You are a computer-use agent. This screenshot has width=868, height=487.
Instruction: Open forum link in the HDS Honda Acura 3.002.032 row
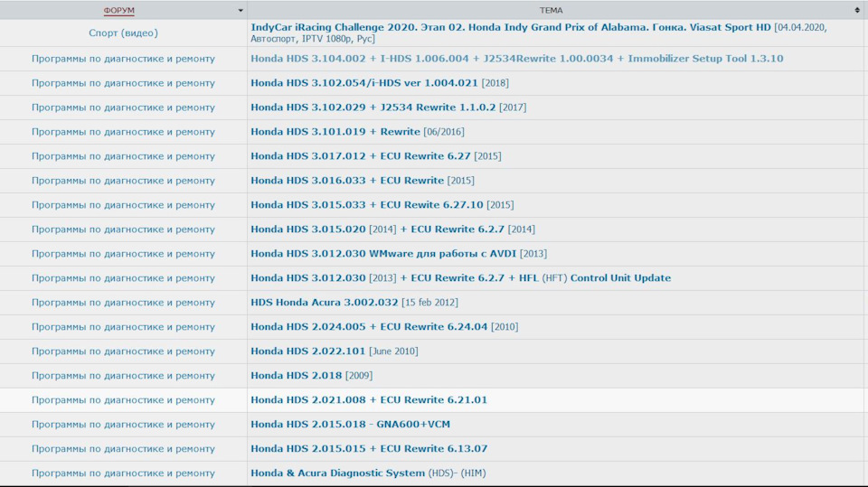pyautogui.click(x=124, y=302)
